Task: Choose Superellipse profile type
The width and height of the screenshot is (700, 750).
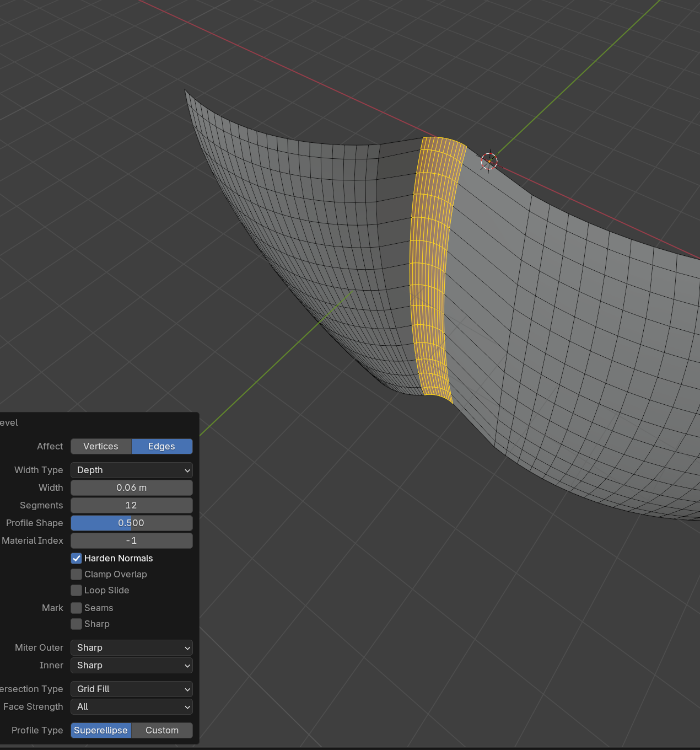Action: tap(101, 730)
